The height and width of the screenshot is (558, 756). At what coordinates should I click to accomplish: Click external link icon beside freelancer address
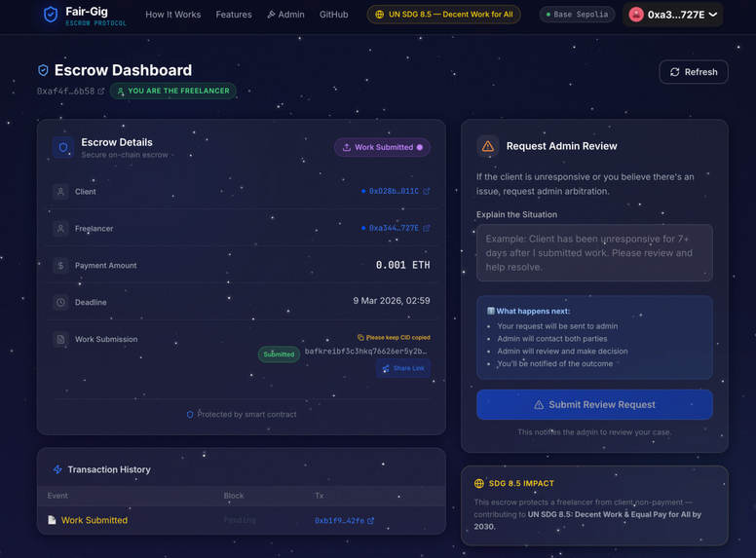click(426, 228)
